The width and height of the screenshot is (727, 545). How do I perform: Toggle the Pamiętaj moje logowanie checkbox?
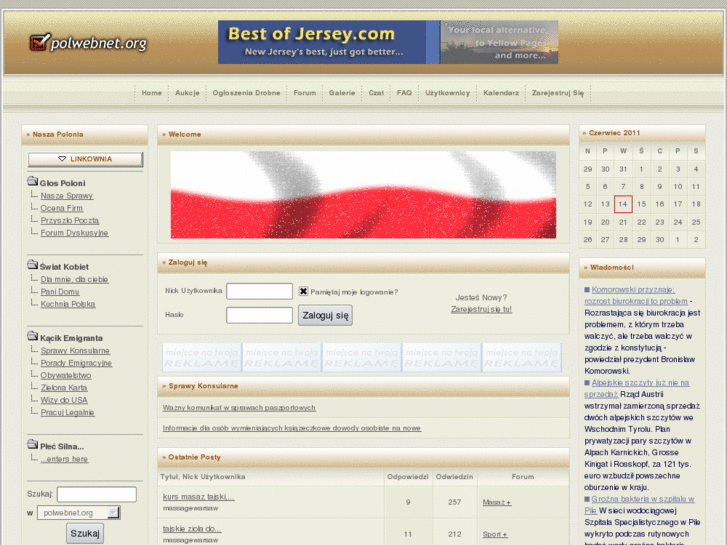(x=303, y=291)
